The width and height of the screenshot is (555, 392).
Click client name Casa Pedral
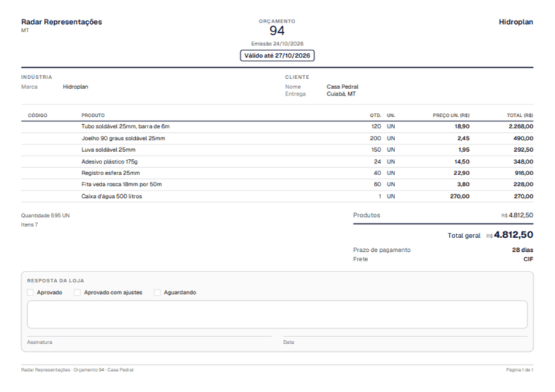click(x=342, y=87)
